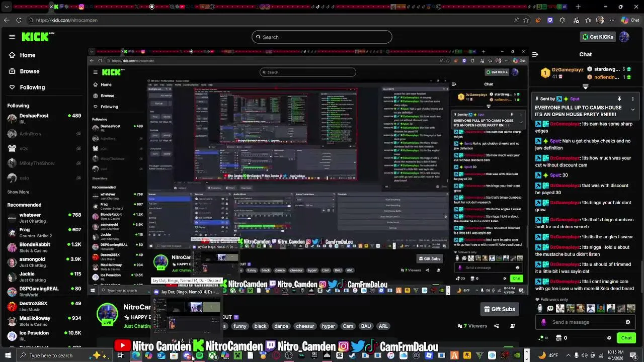Click the 'cheesur' stream tag
Viewport: 644px width, 362px height.
point(305,326)
